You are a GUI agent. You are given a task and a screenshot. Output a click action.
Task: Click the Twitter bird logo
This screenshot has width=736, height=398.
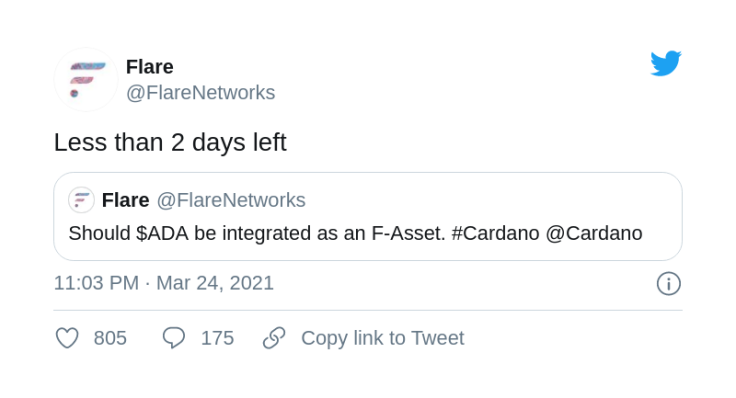pos(666,63)
